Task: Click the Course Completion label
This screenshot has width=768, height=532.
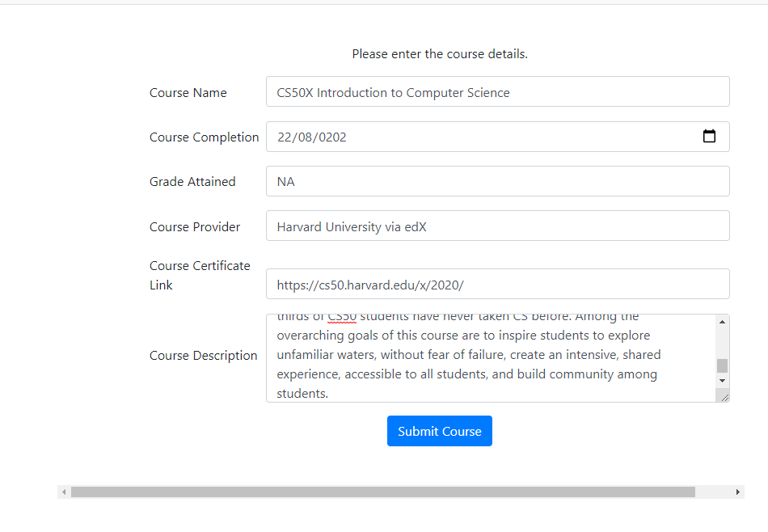Action: tap(205, 137)
